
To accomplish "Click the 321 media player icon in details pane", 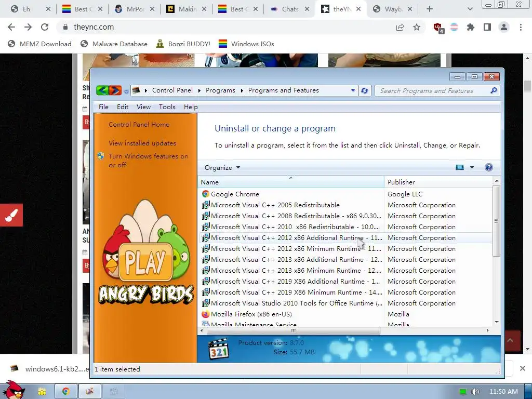I will 219,349.
